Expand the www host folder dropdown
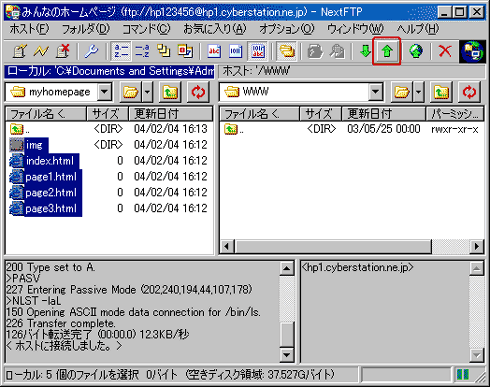The image size is (490, 387). pos(375,92)
